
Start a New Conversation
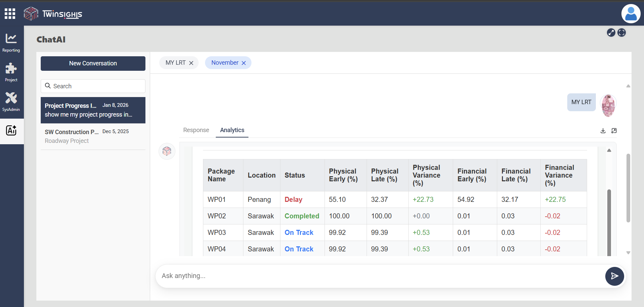(93, 63)
